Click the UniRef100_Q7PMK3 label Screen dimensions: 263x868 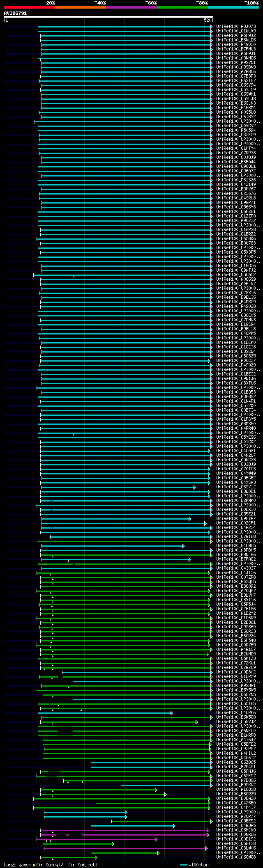pos(236,320)
